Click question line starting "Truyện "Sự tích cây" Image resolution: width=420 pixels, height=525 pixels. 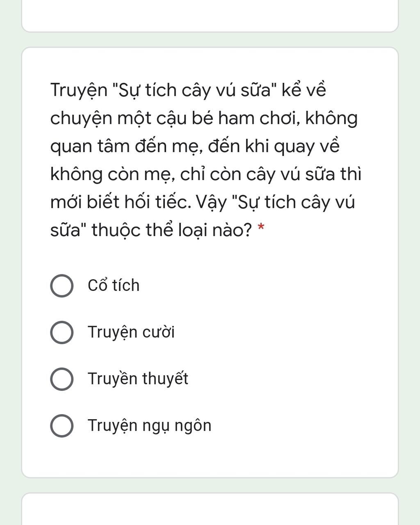click(188, 90)
